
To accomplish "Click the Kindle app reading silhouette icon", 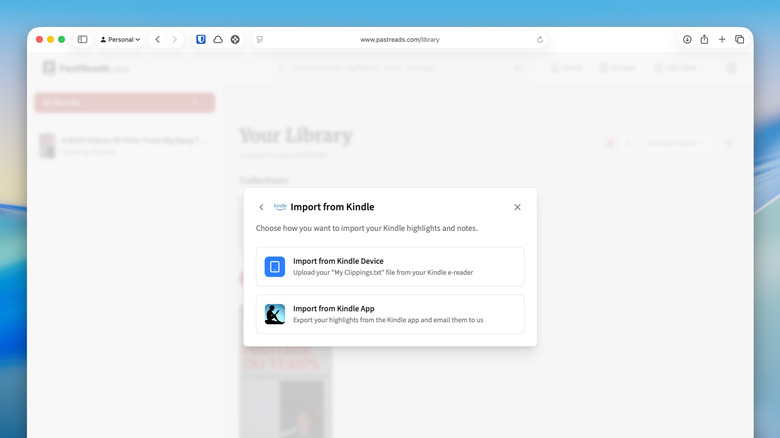I will pos(275,314).
